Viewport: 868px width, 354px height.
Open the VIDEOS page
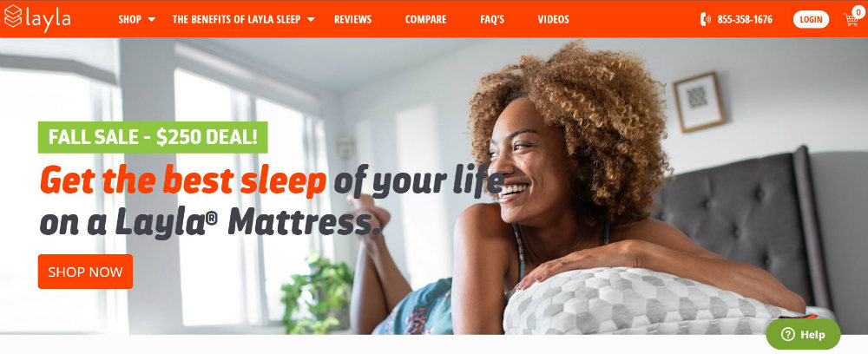pyautogui.click(x=553, y=19)
